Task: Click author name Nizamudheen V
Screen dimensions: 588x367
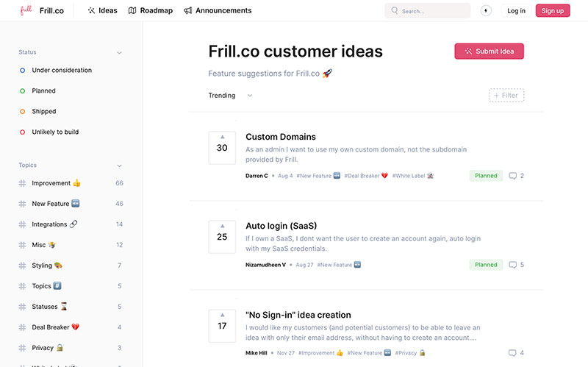Action: click(265, 265)
